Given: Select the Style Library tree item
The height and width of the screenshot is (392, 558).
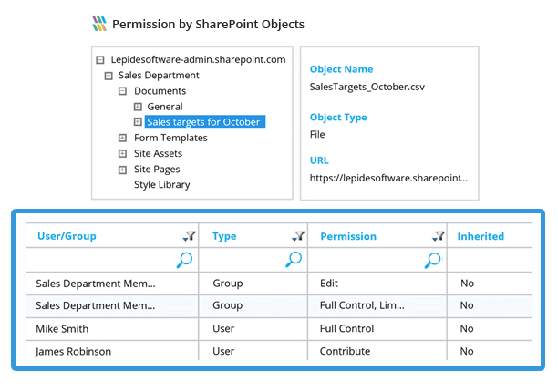Looking at the screenshot, I should (162, 185).
